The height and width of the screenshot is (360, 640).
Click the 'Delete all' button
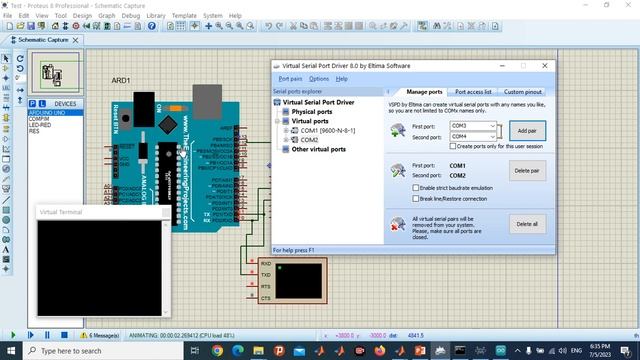click(x=527, y=224)
